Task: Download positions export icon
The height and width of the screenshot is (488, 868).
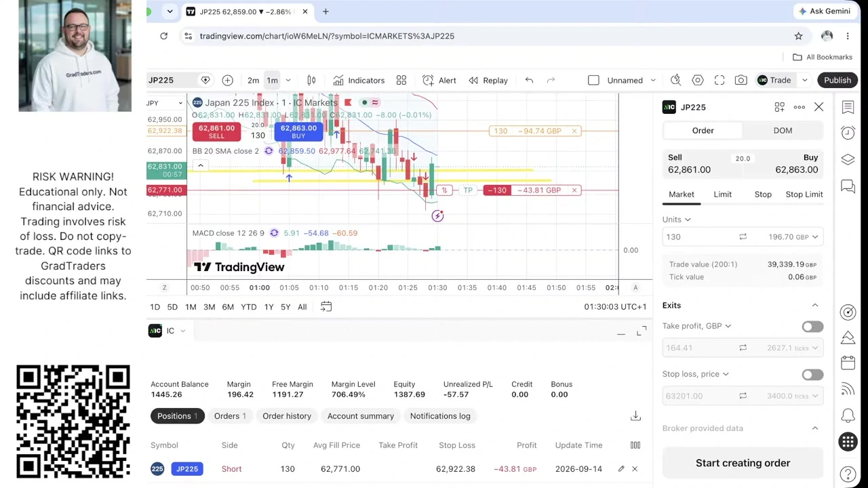Action: click(x=635, y=416)
